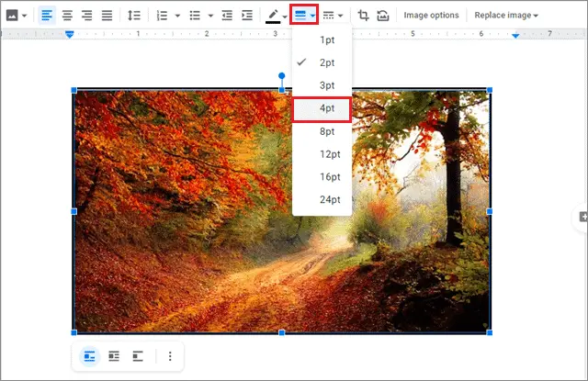Viewport: 588px width, 381px height.
Task: Choose 8pt border weight
Action: point(322,131)
